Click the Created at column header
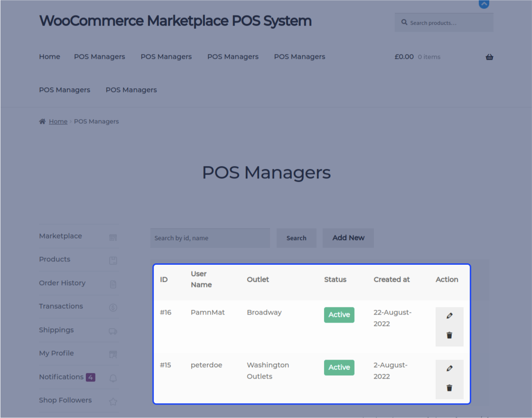 point(392,279)
